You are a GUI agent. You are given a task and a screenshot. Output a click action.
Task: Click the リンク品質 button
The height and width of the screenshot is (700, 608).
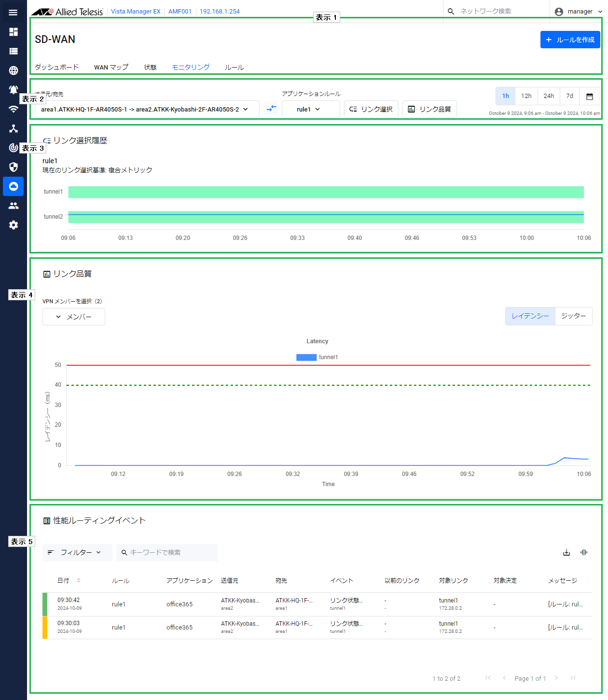[429, 109]
